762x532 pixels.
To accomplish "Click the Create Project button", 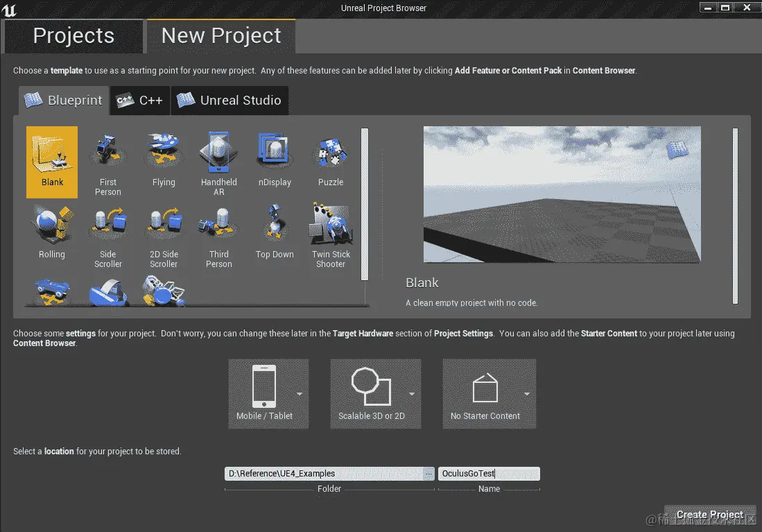I will [710, 515].
